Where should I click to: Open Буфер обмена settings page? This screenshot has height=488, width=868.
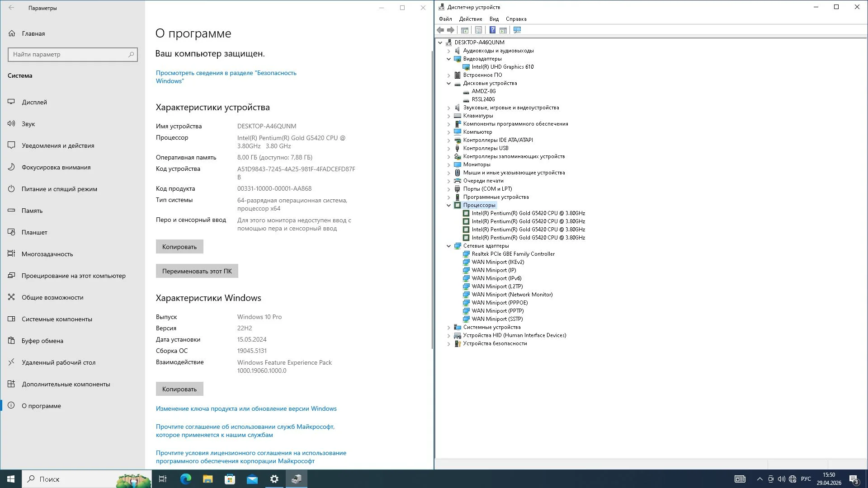pos(72,341)
